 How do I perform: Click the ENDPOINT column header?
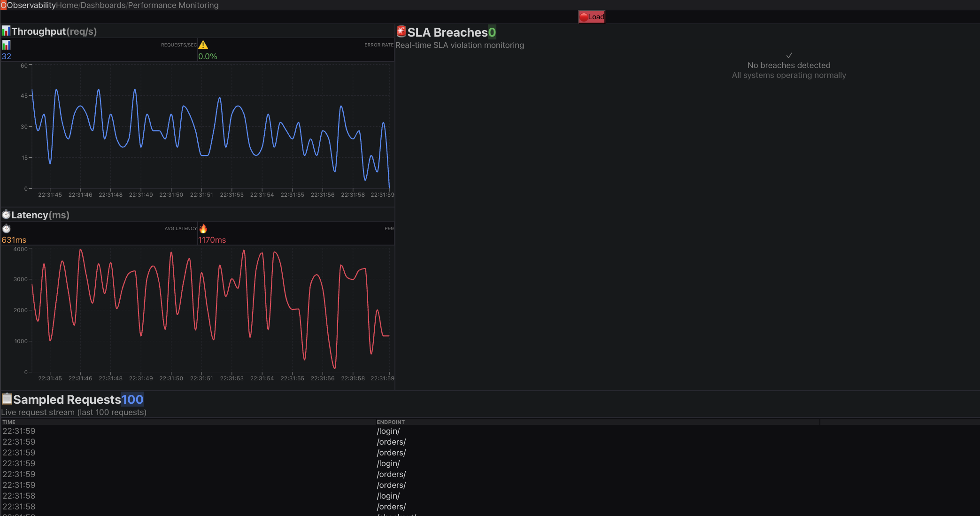391,422
